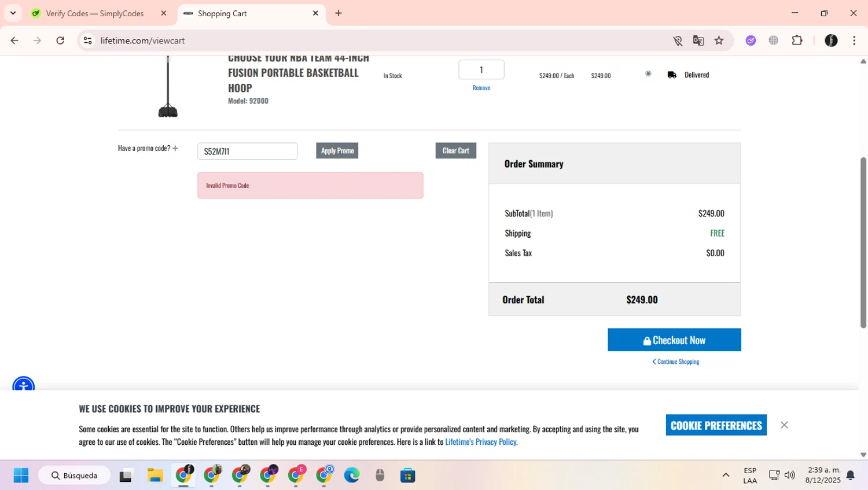Open Microsoft Edge from taskbar

tap(352, 476)
